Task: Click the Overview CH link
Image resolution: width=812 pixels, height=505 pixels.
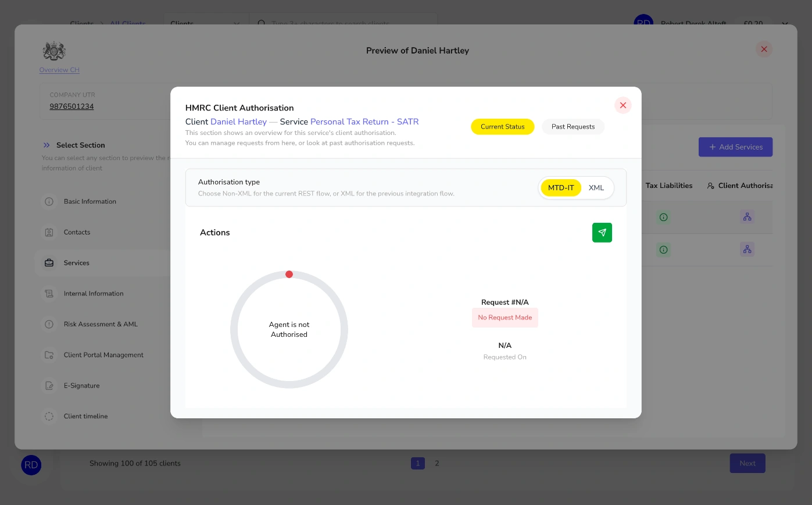Action: tap(59, 70)
